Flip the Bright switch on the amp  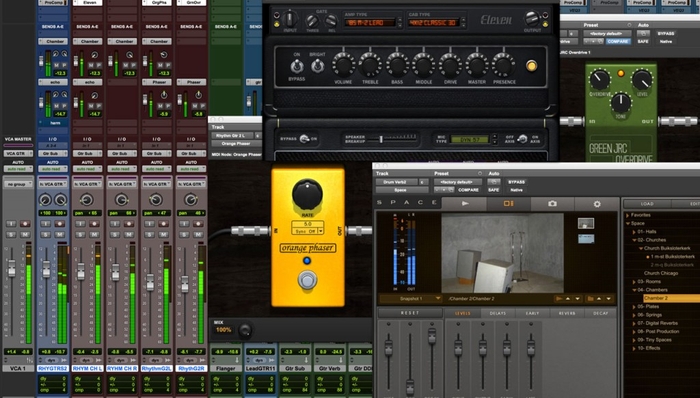317,67
